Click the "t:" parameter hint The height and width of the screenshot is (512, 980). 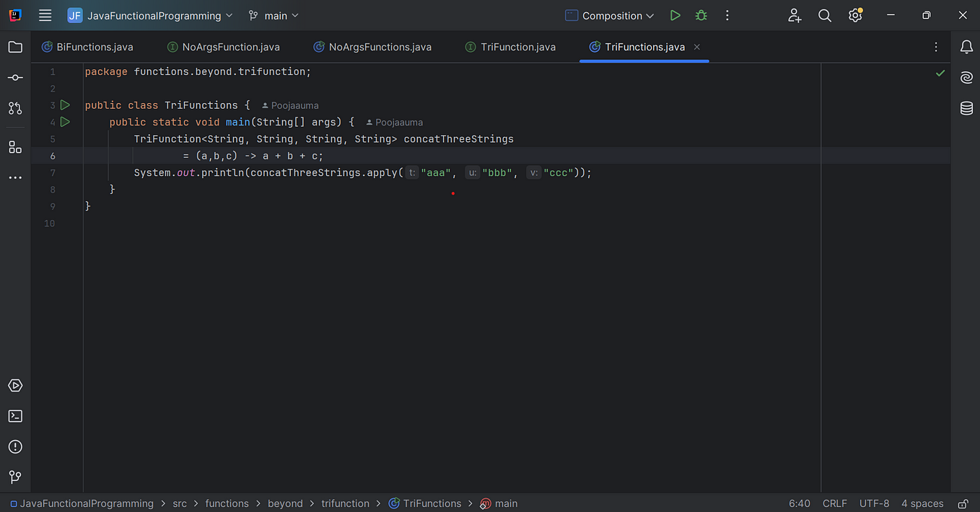pyautogui.click(x=411, y=173)
